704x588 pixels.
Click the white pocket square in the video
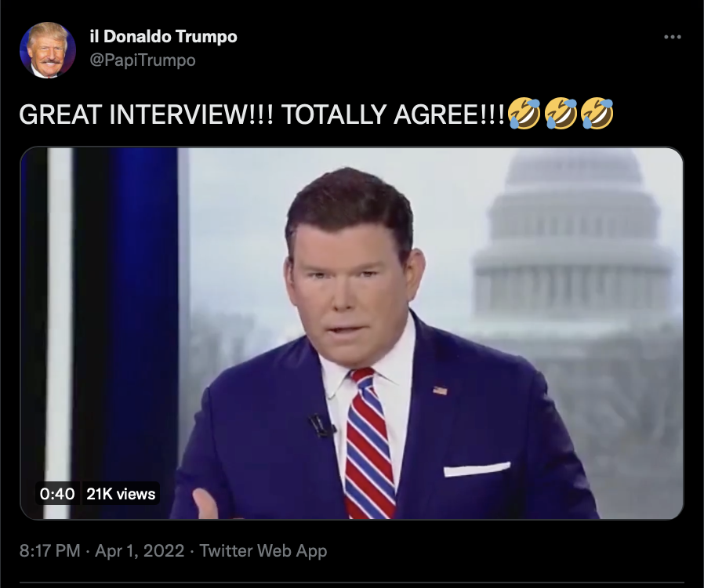coord(477,469)
